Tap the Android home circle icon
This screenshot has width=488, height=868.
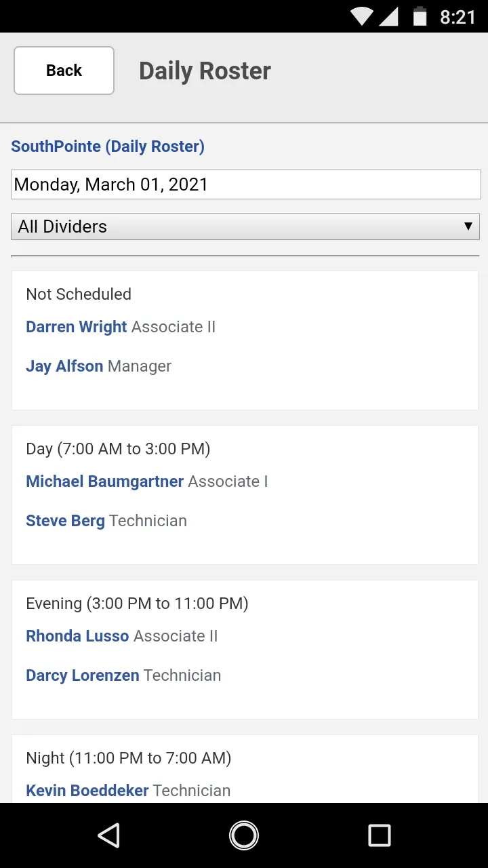[x=244, y=835]
